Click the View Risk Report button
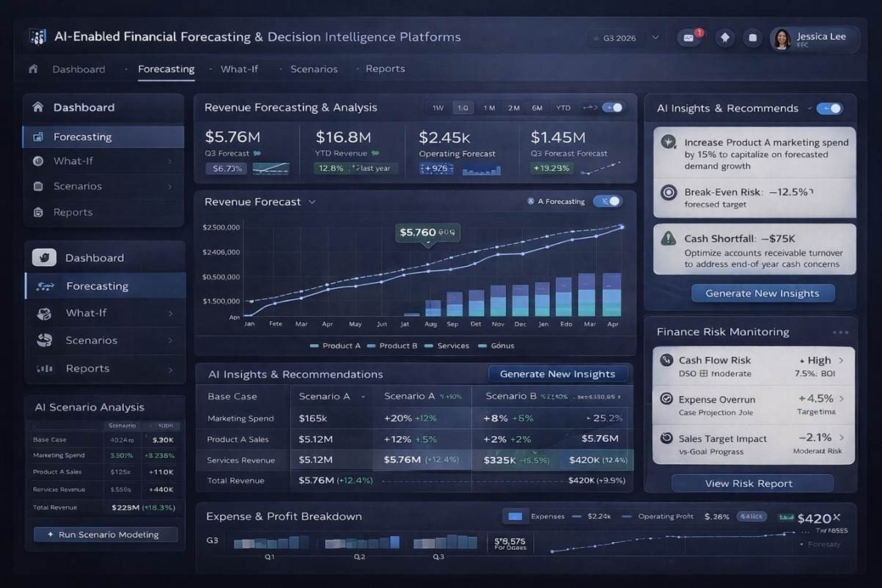The height and width of the screenshot is (588, 882). [752, 483]
